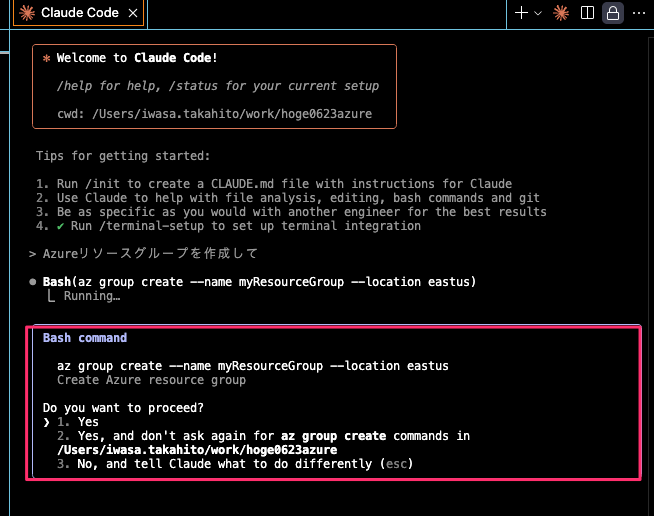Click tip 'Use Claude to help with file analysis'

pos(288,198)
